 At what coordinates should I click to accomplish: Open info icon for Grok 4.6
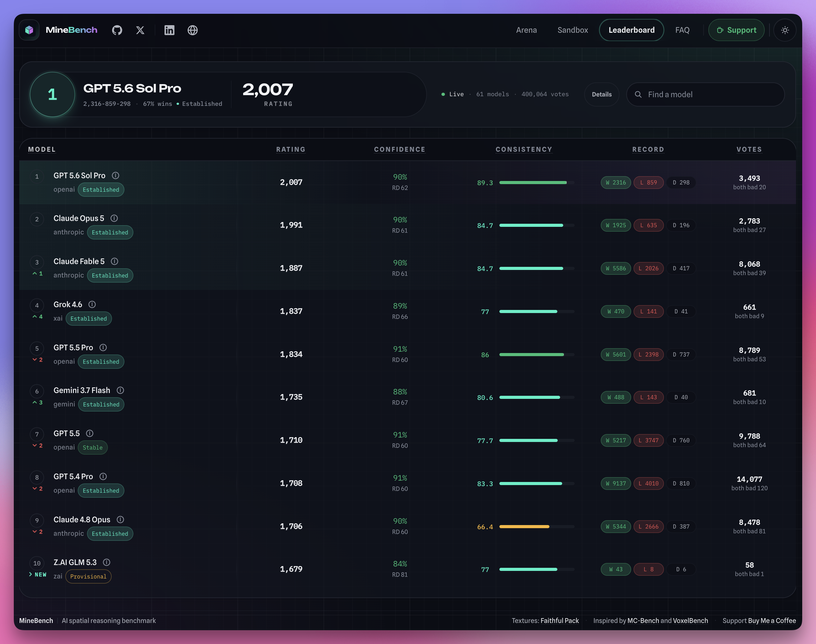92,304
